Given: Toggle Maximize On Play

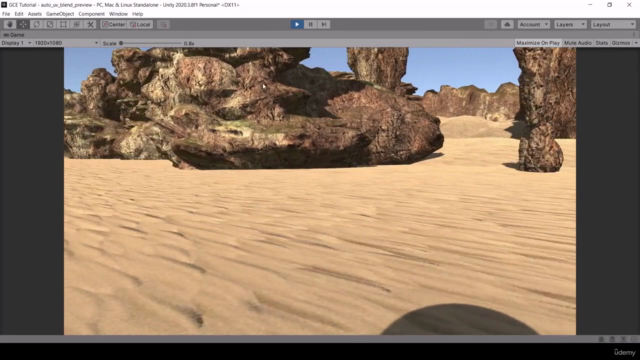Looking at the screenshot, I should coord(538,43).
